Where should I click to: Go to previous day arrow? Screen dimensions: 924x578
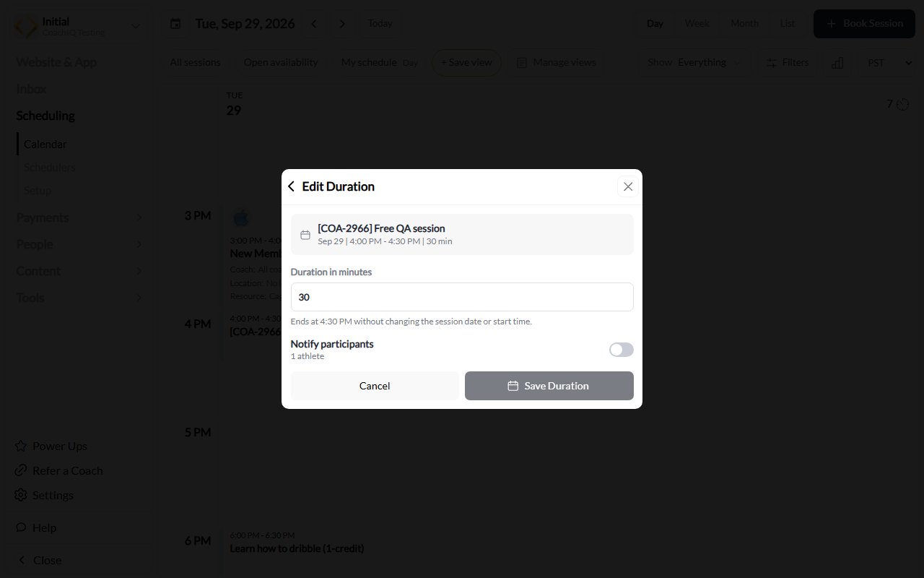(x=313, y=24)
